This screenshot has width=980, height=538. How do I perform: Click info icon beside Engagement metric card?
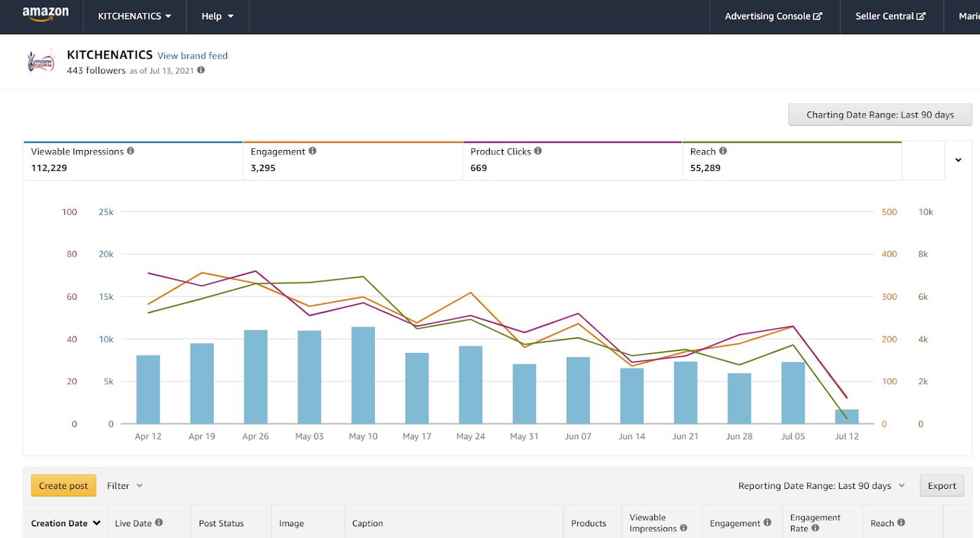pyautogui.click(x=312, y=151)
